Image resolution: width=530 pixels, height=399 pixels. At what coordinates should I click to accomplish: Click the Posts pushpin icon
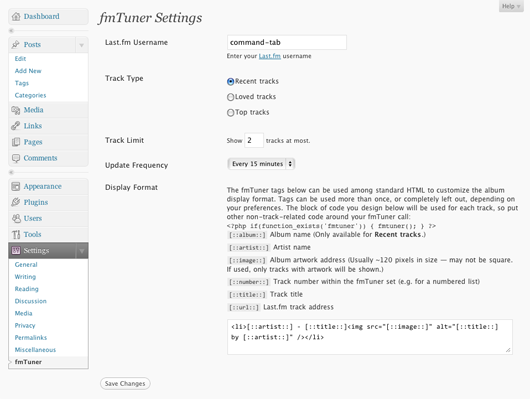16,45
